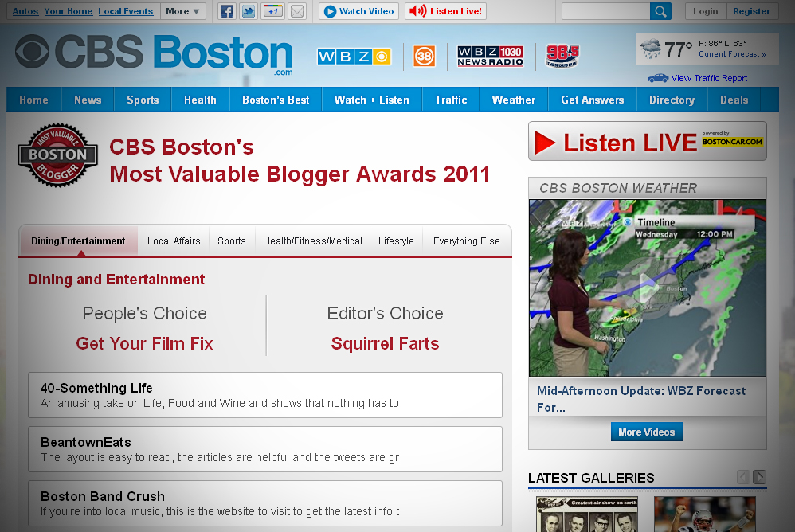
Task: Email this page via envelope icon
Action: pyautogui.click(x=297, y=11)
